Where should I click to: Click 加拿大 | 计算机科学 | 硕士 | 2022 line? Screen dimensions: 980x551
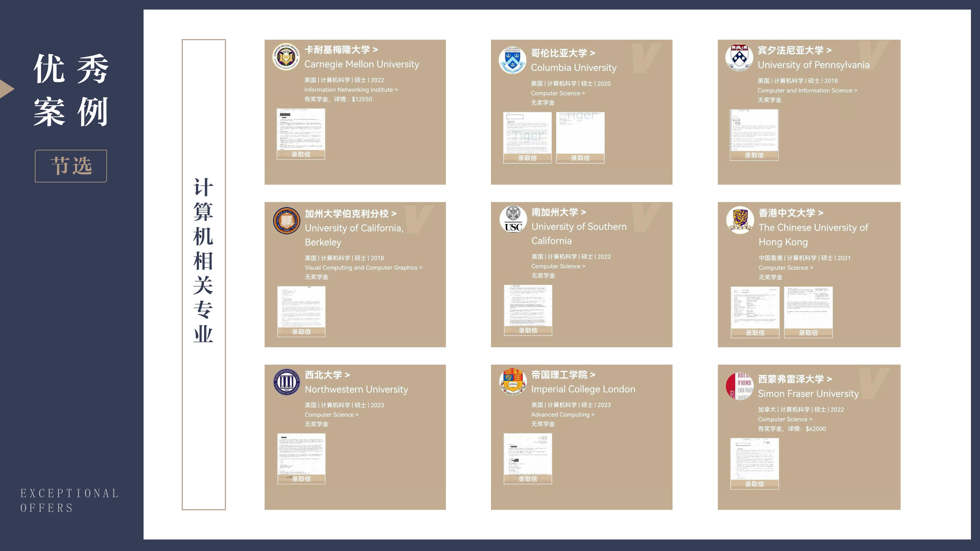tap(801, 410)
